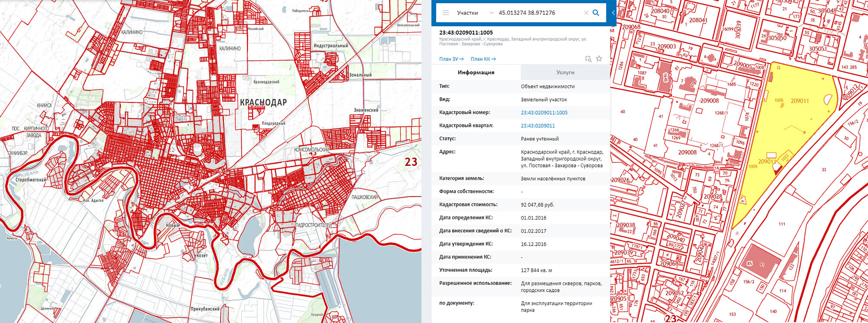Image resolution: width=868 pixels, height=323 pixels.
Task: Clear the search field with X icon
Action: coord(586,13)
